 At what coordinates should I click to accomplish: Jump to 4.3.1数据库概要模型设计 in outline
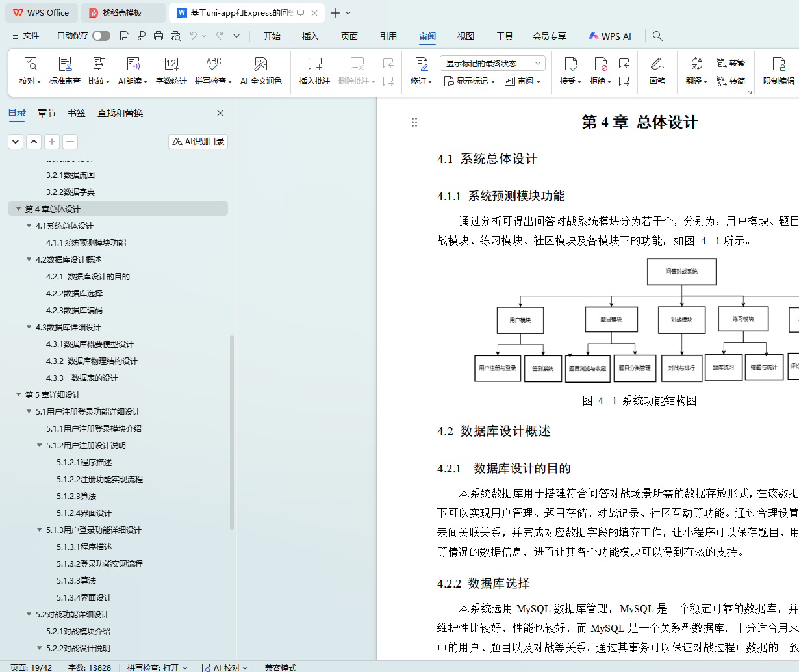coord(90,344)
